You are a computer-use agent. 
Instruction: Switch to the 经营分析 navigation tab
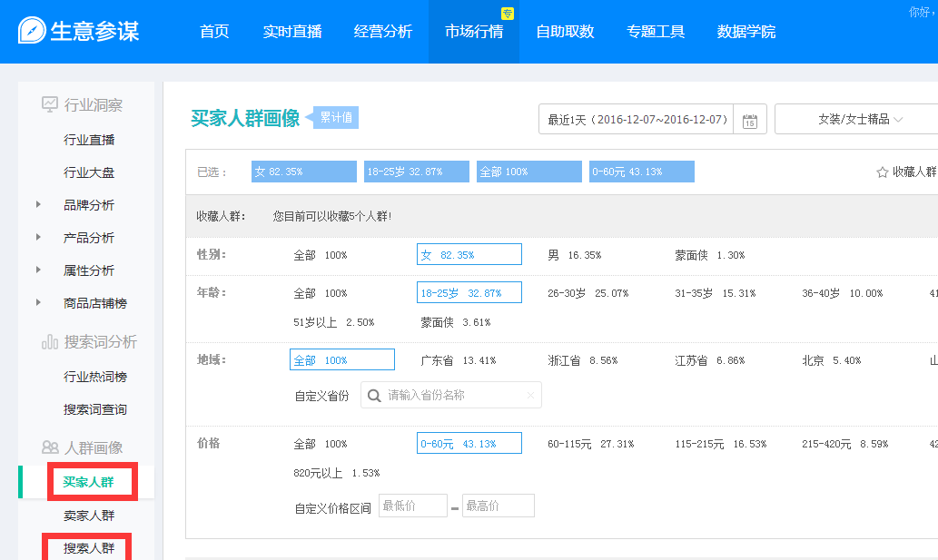click(382, 32)
